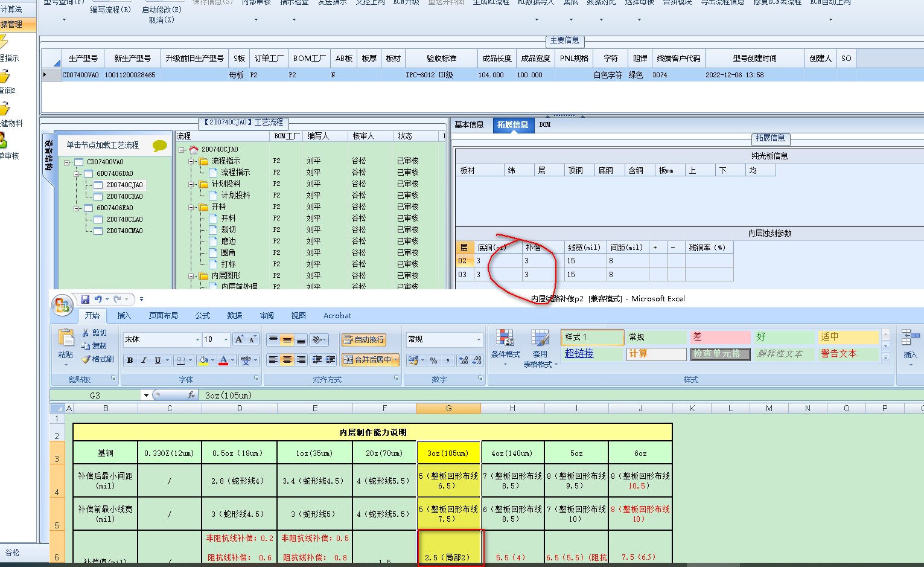Toggle Wrap Text (自动换行)
Viewport: 924px width, 567px height.
click(x=364, y=339)
